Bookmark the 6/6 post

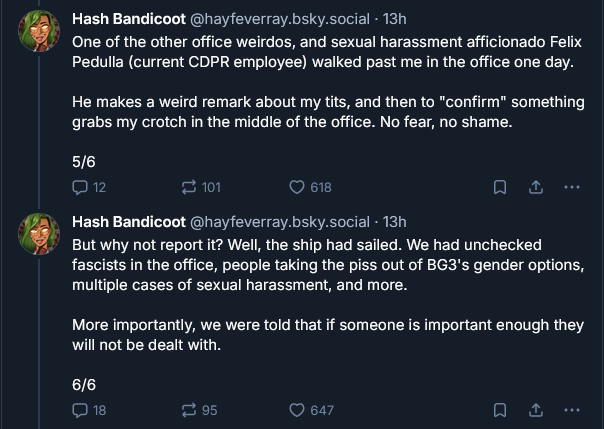[499, 410]
